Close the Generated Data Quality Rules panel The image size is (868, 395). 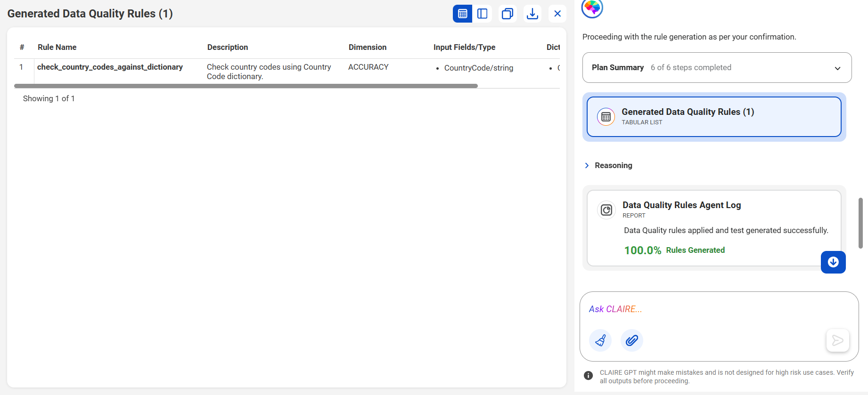click(557, 14)
